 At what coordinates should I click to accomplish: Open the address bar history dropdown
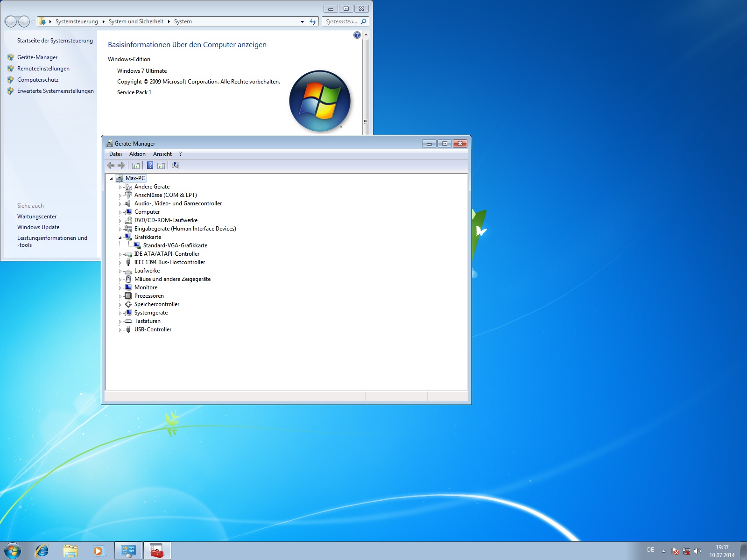click(x=302, y=21)
